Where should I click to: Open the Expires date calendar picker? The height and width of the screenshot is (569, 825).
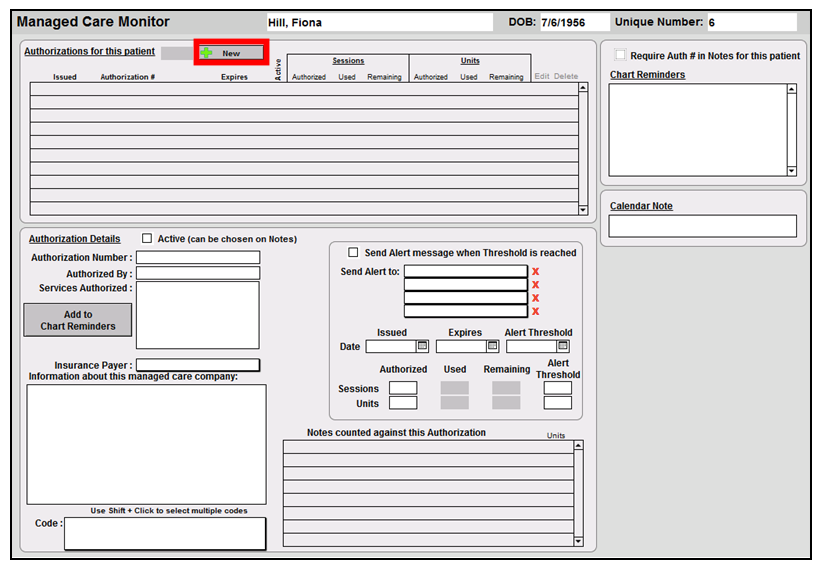(x=492, y=347)
